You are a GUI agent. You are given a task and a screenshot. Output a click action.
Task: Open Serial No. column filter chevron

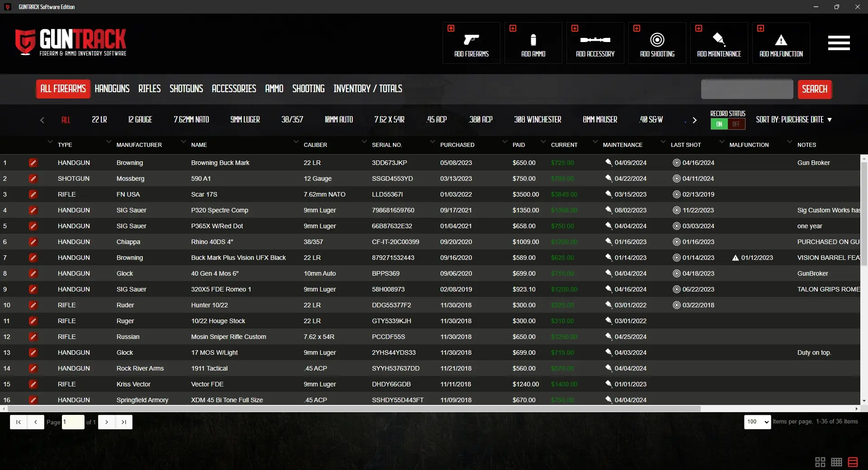364,142
